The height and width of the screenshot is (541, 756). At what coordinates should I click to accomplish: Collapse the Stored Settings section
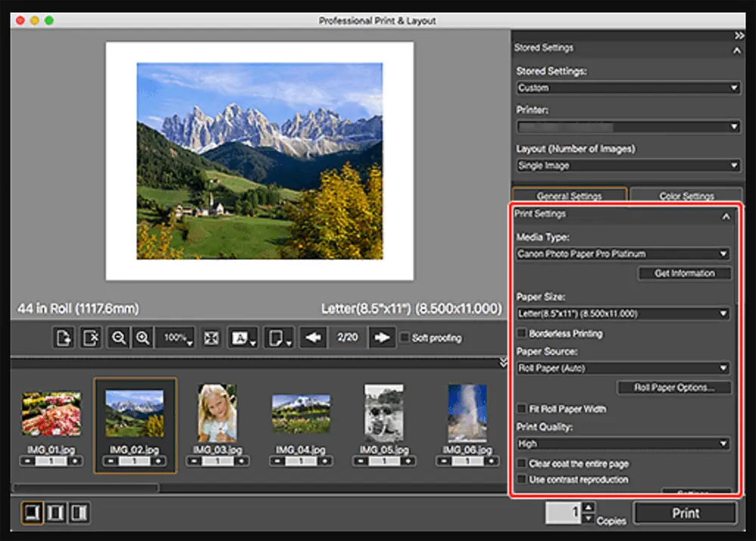point(736,50)
